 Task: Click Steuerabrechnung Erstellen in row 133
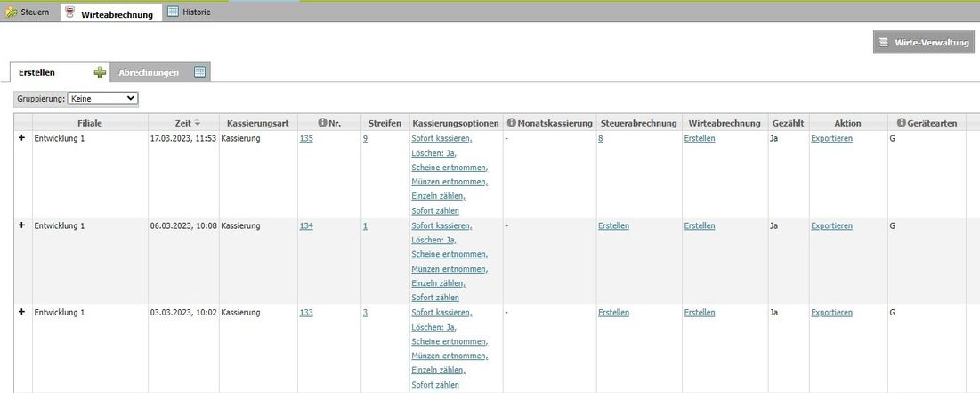click(x=614, y=312)
